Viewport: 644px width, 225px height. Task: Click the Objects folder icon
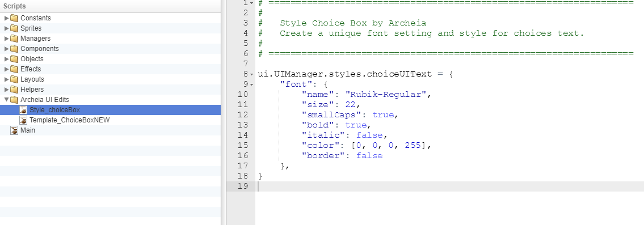pyautogui.click(x=14, y=59)
